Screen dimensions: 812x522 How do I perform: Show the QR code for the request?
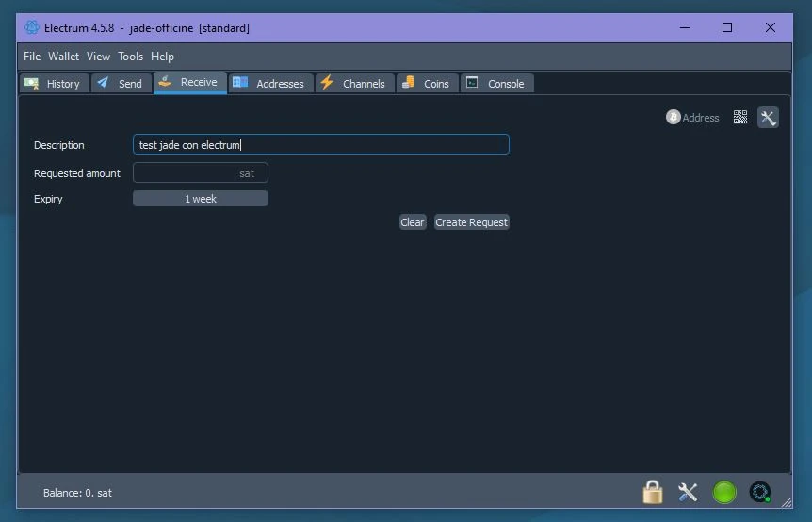tap(740, 118)
